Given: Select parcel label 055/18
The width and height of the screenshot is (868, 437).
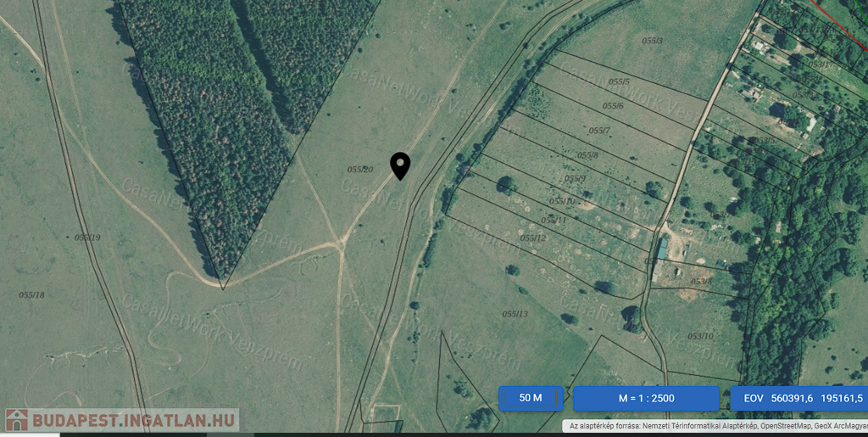Looking at the screenshot, I should pyautogui.click(x=31, y=294).
